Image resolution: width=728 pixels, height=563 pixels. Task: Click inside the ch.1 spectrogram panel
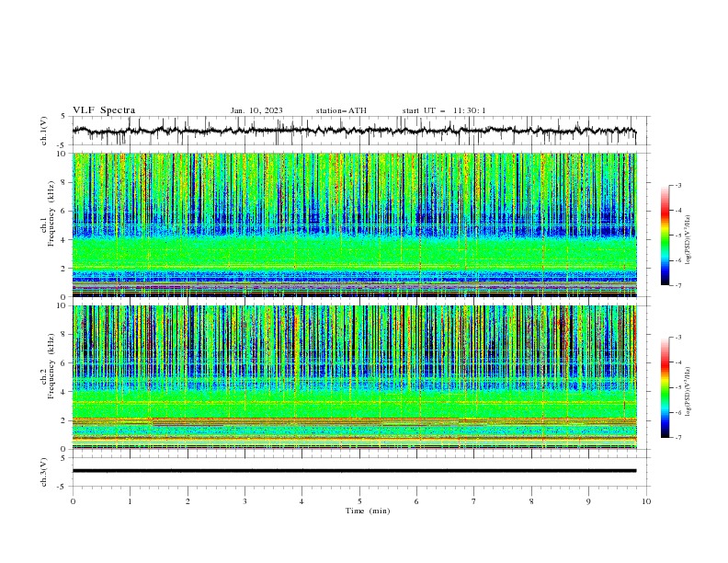pos(355,224)
